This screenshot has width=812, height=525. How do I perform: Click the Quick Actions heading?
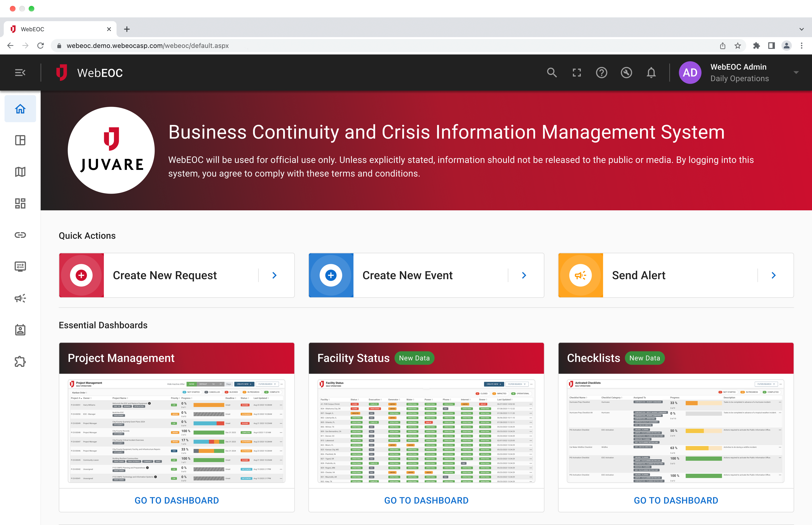point(87,235)
